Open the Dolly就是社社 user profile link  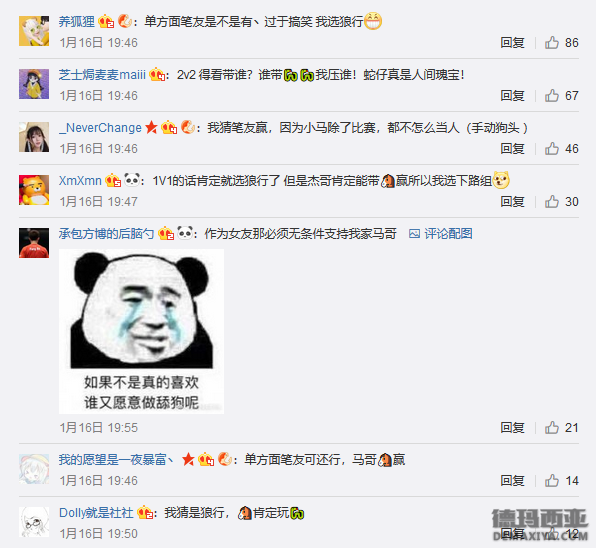(x=96, y=513)
